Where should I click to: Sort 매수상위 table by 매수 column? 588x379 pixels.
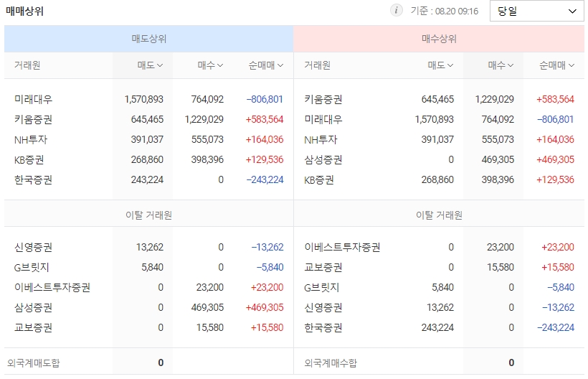pos(501,65)
